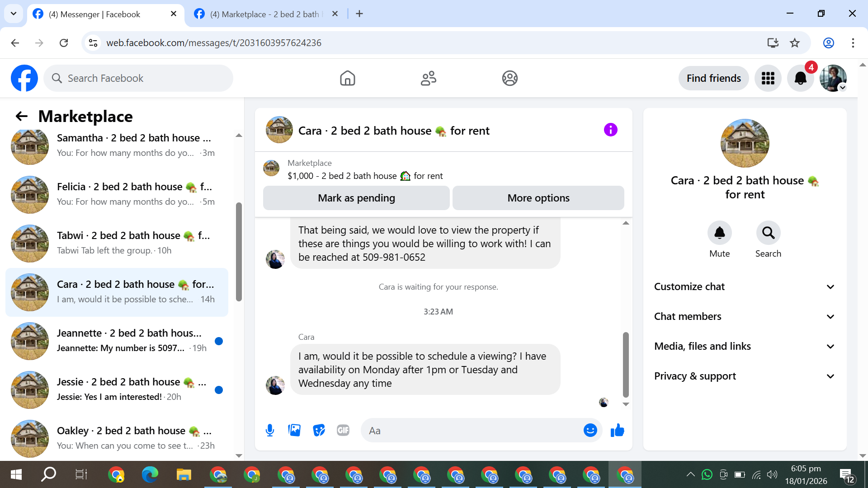This screenshot has width=868, height=488.
Task: Attach a file using the photo icon
Action: [x=294, y=430]
